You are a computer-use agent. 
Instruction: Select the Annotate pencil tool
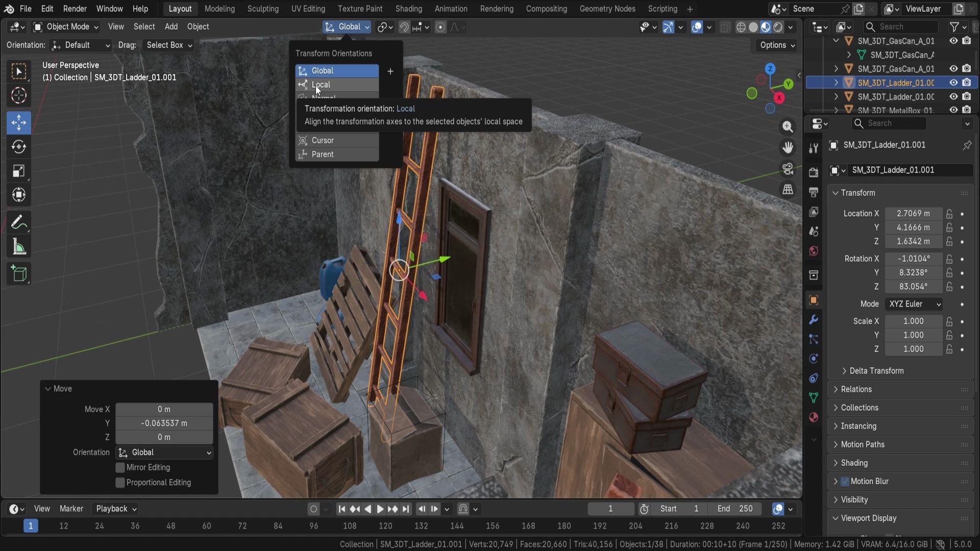pos(19,222)
